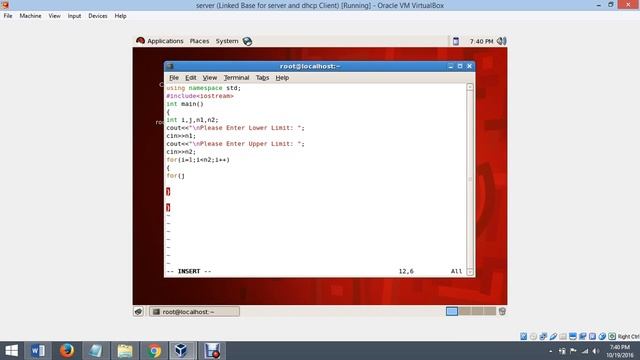Switch to the fourth workspace in switcher
This screenshot has height=360, width=640.
click(489, 311)
